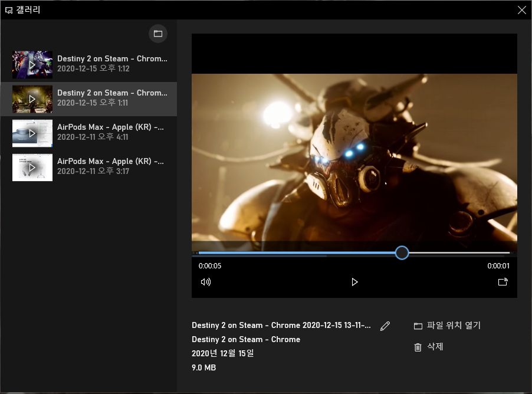Open AirPods Max clip from 오후 3:17
532x394 pixels.
tap(88, 168)
